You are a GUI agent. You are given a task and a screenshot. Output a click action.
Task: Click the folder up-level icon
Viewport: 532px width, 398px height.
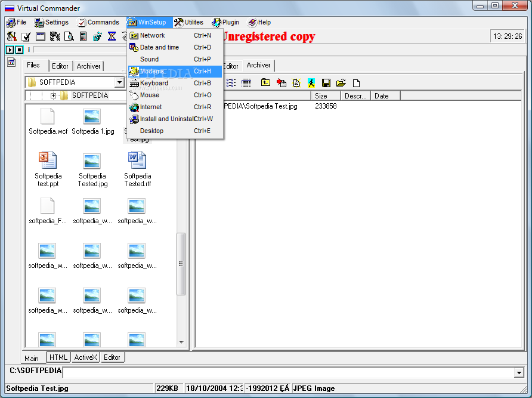[x=265, y=82]
